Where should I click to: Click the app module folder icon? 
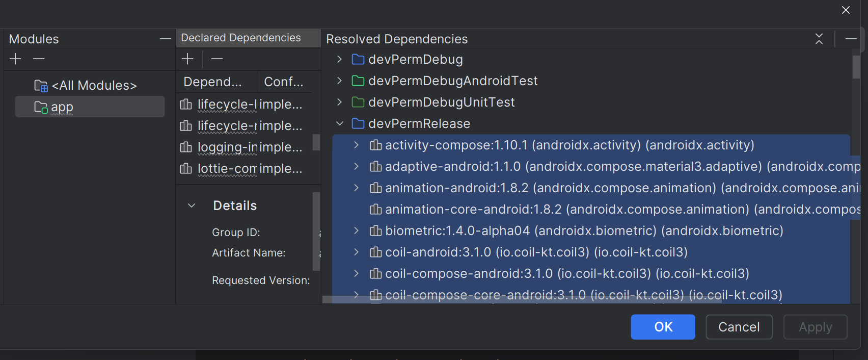point(41,107)
